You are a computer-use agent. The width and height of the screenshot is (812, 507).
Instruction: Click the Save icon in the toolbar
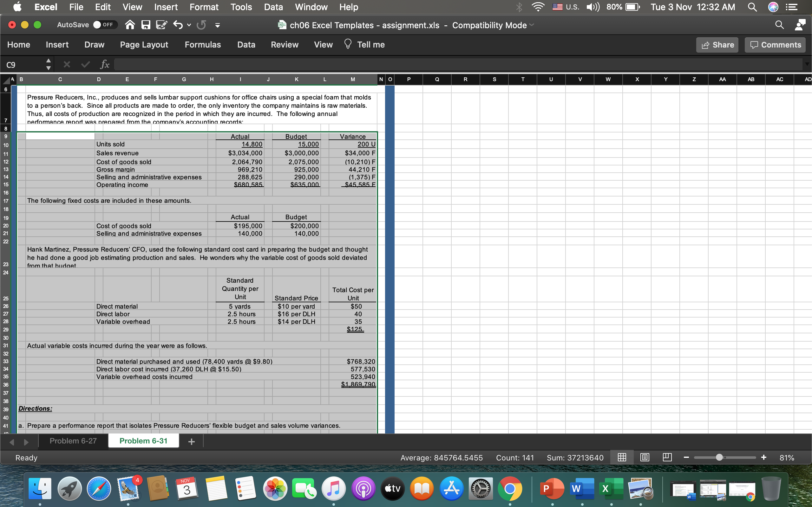(x=146, y=24)
